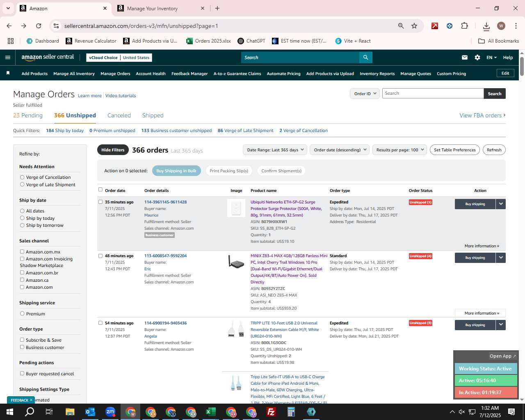Click the Amazon Seller Central logo
The width and height of the screenshot is (525, 420).
pos(48,57)
